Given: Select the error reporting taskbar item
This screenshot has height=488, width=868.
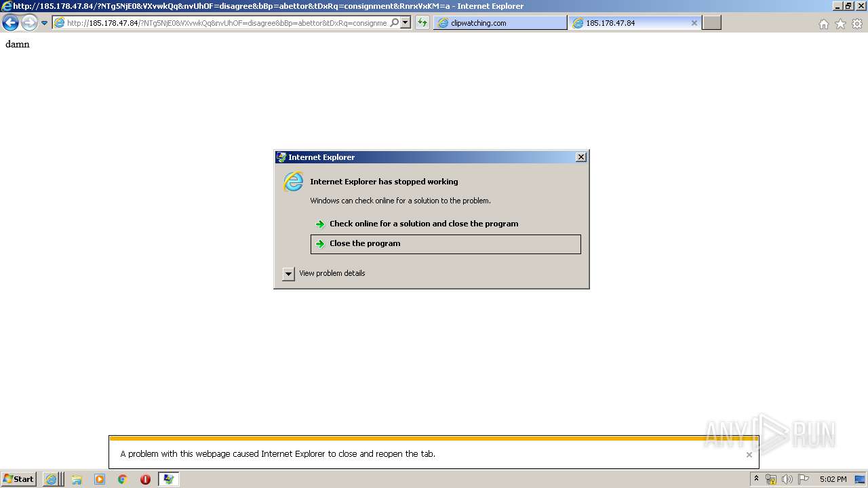Looking at the screenshot, I should point(168,479).
